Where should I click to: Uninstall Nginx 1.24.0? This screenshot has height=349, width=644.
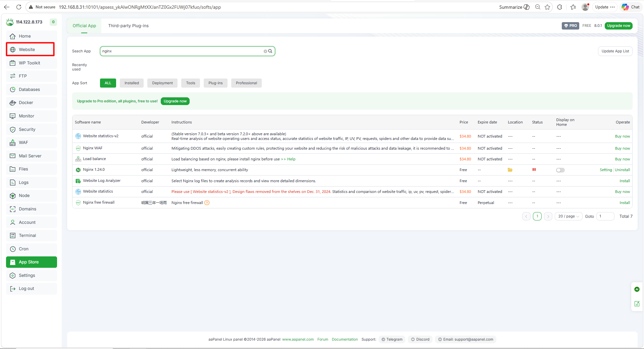(x=622, y=170)
